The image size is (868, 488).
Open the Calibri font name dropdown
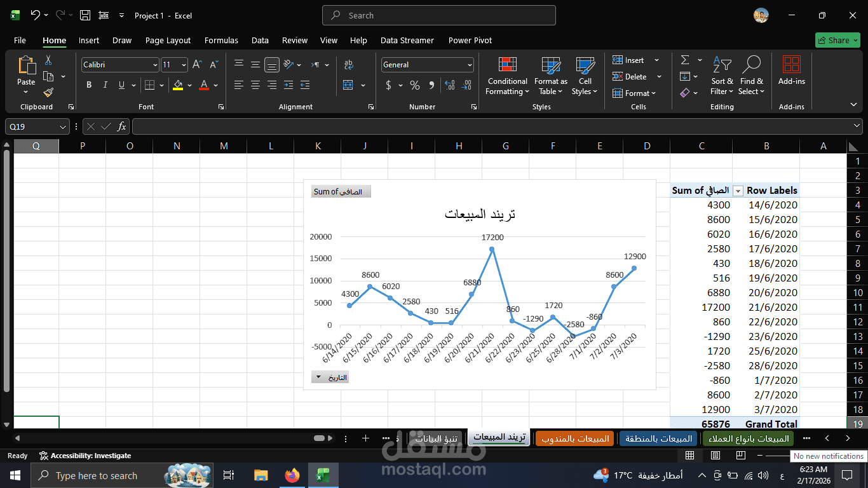[x=155, y=65]
